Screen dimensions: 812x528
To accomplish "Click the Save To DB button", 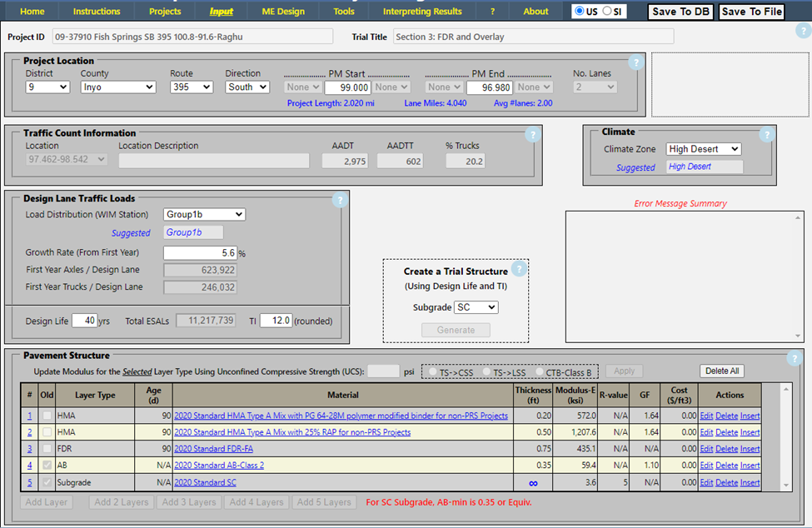I will point(680,12).
